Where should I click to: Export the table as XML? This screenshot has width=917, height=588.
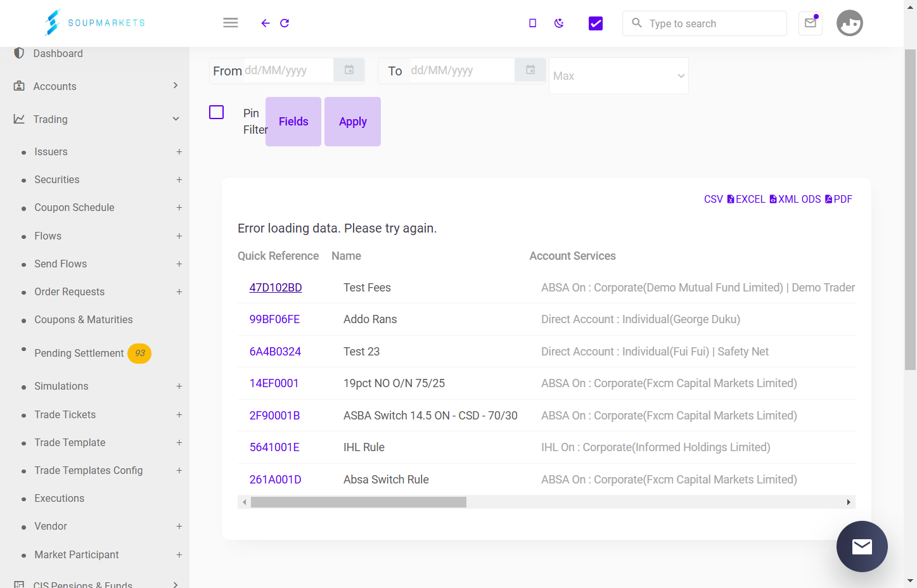point(784,200)
